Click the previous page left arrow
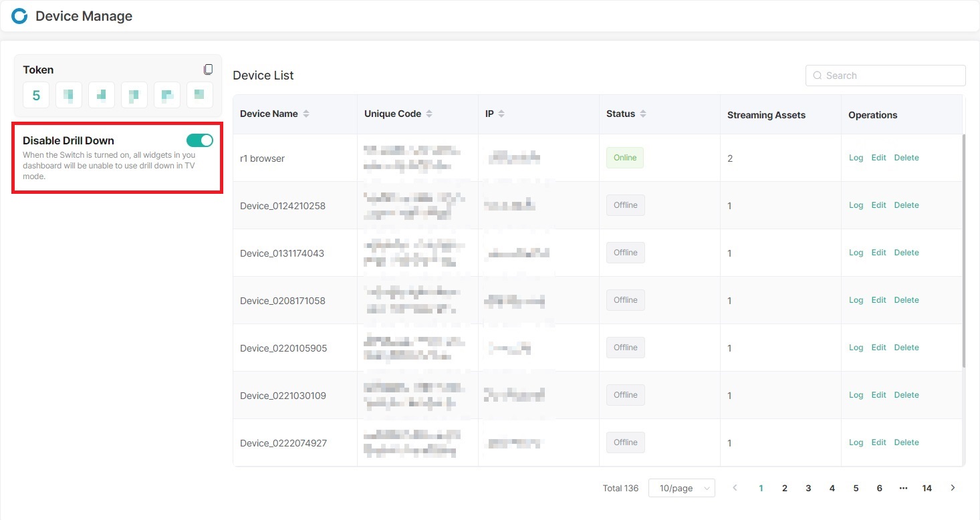The height and width of the screenshot is (520, 980). (735, 488)
